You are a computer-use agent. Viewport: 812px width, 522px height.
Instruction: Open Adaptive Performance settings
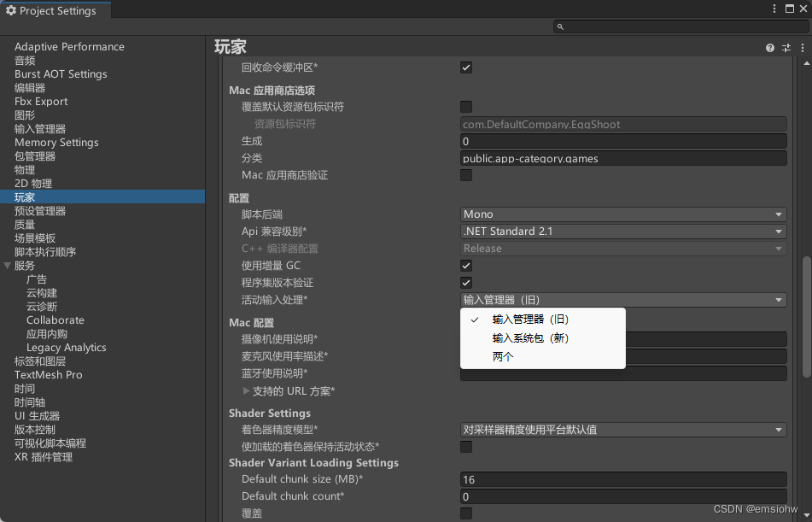point(69,47)
